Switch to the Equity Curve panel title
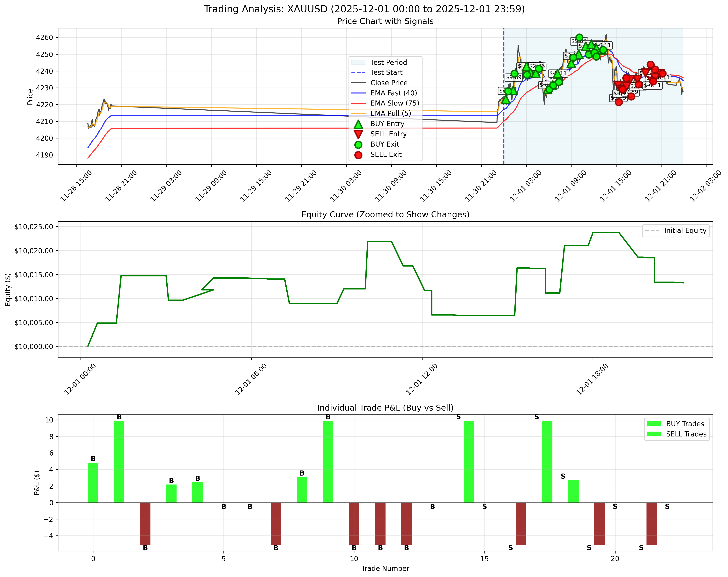 pyautogui.click(x=386, y=214)
